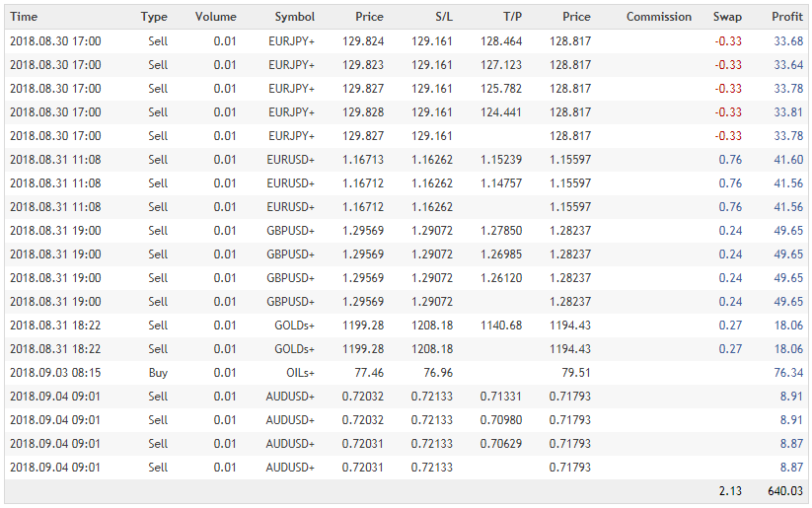Sort by S/L column header

click(444, 17)
